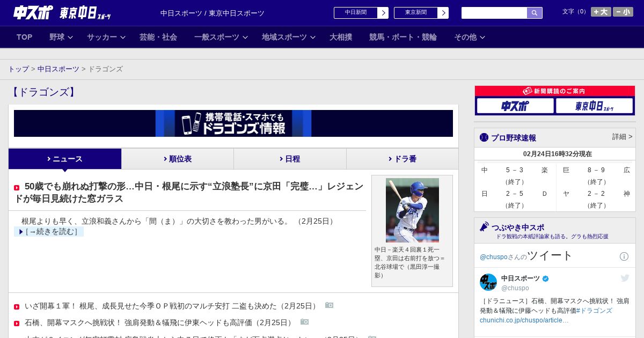644x338 pixels.
Task: Open the TOP menu item
Action: (x=25, y=37)
